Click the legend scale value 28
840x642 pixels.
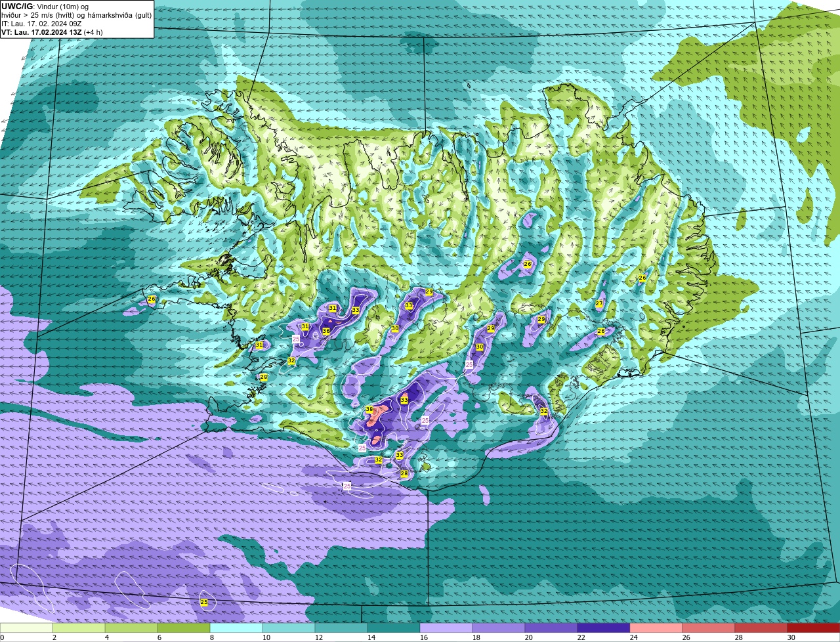pyautogui.click(x=738, y=637)
